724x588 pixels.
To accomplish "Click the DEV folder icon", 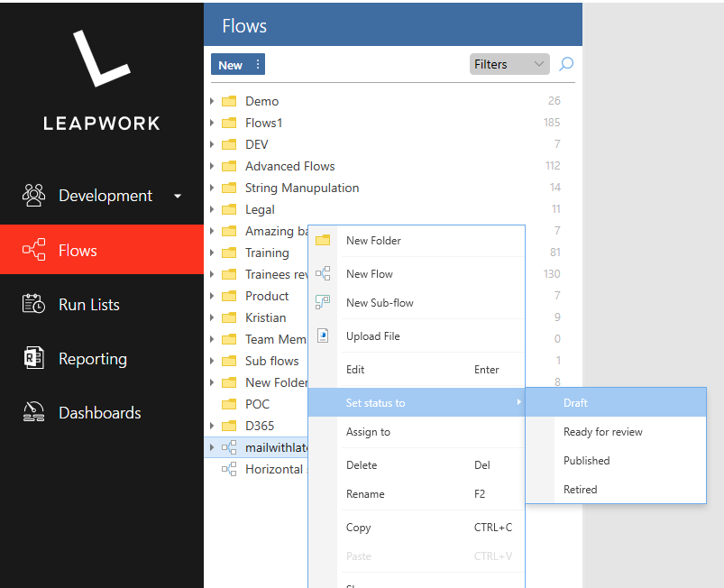I will [x=229, y=144].
